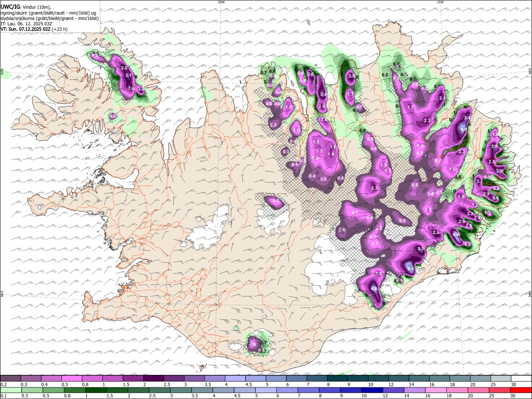
Task: Click the 'IT: Lau. 06. 12. 2025 03Z' line
Action: point(26,24)
